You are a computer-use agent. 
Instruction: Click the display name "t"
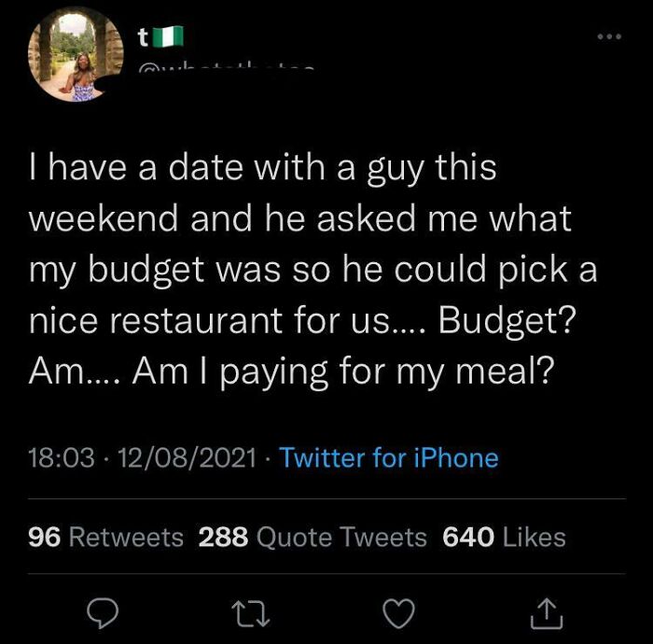coord(142,37)
